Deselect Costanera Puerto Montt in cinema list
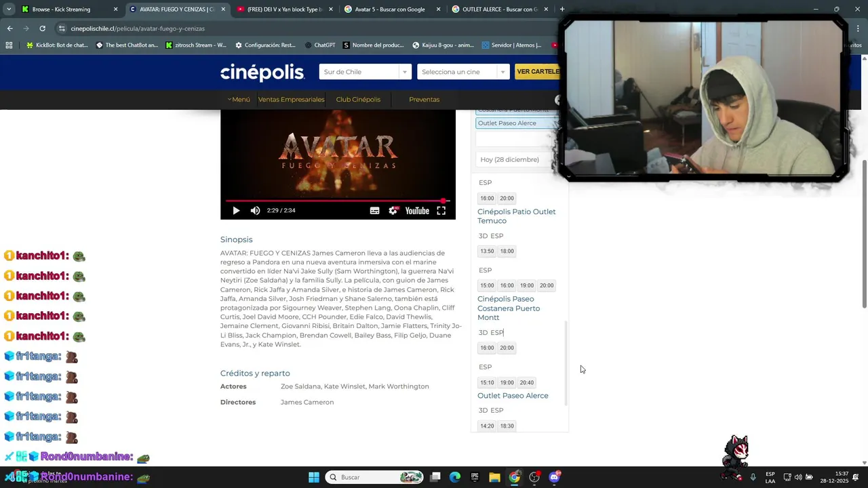This screenshot has height=488, width=868. (x=517, y=111)
